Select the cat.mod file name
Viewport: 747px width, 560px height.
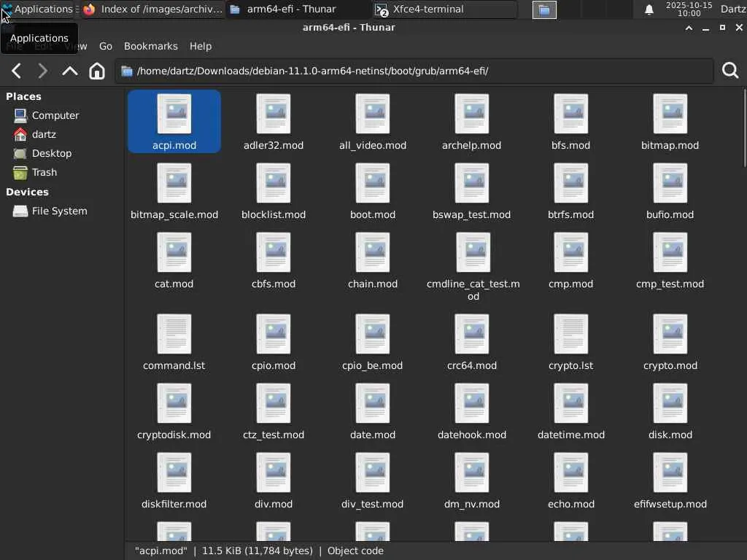click(x=174, y=284)
